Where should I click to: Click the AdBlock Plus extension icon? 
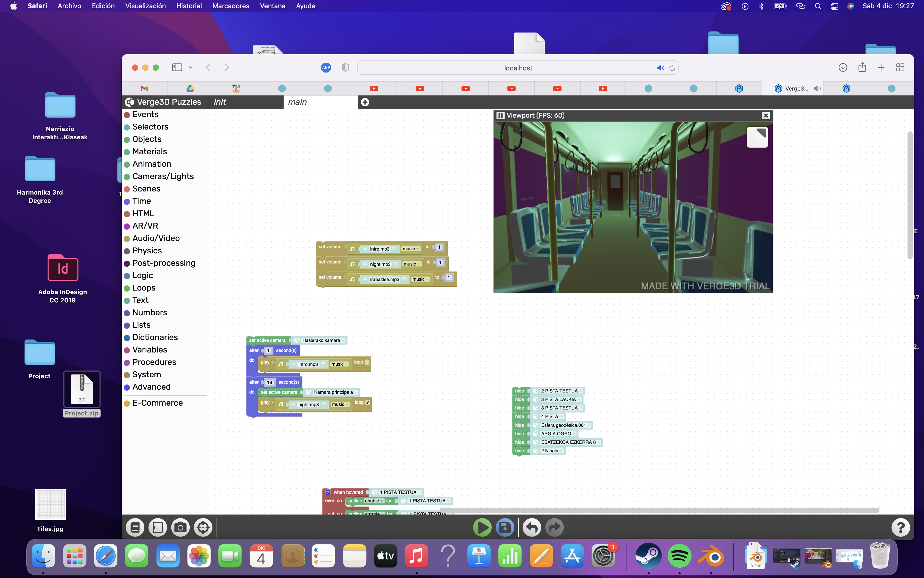point(326,68)
